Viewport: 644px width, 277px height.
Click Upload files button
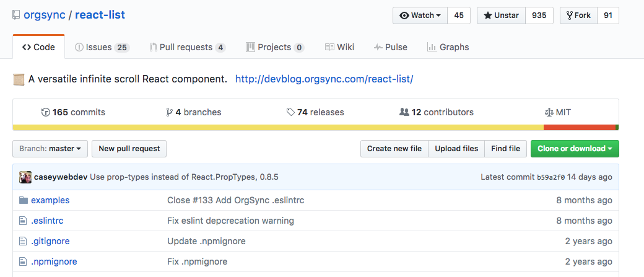457,149
